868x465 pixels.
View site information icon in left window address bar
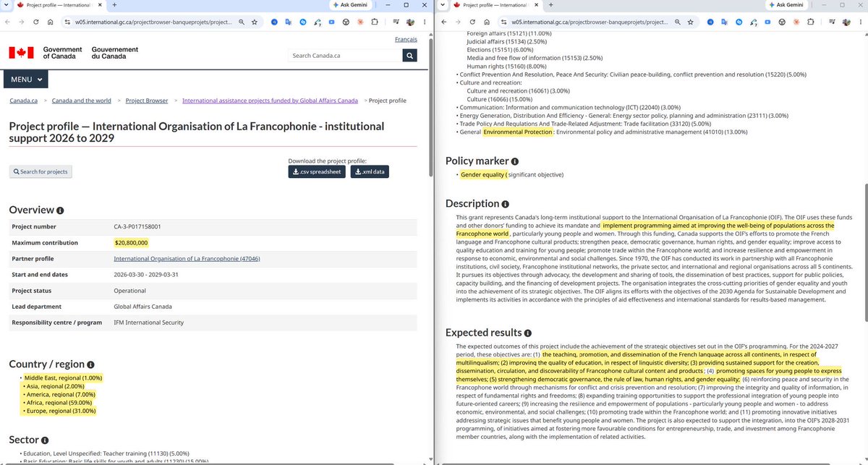click(67, 22)
